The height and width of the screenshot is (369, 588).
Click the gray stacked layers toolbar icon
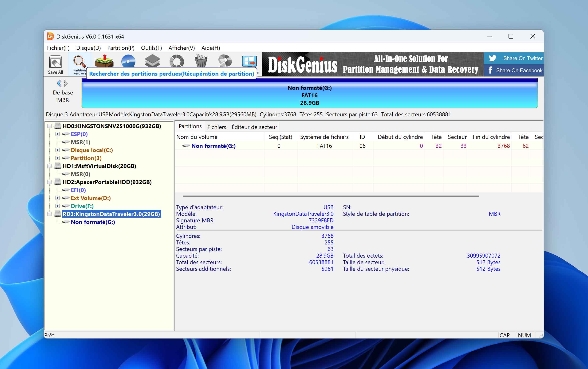(152, 61)
